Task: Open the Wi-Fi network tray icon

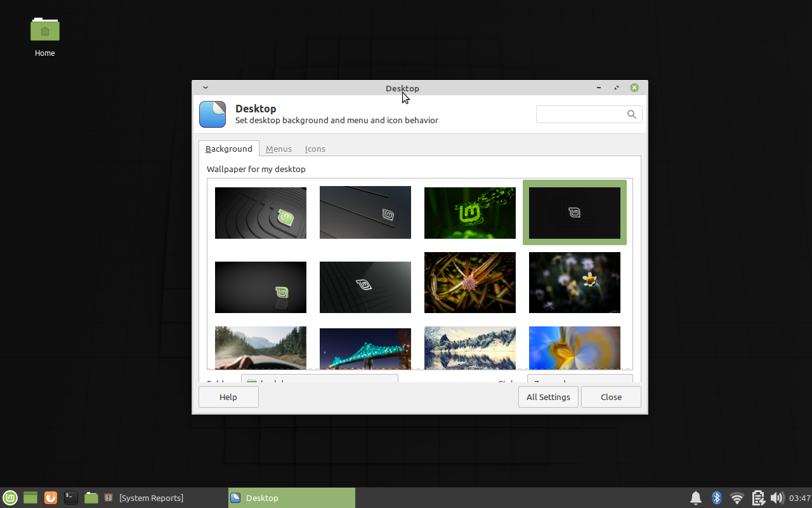Action: (x=737, y=498)
